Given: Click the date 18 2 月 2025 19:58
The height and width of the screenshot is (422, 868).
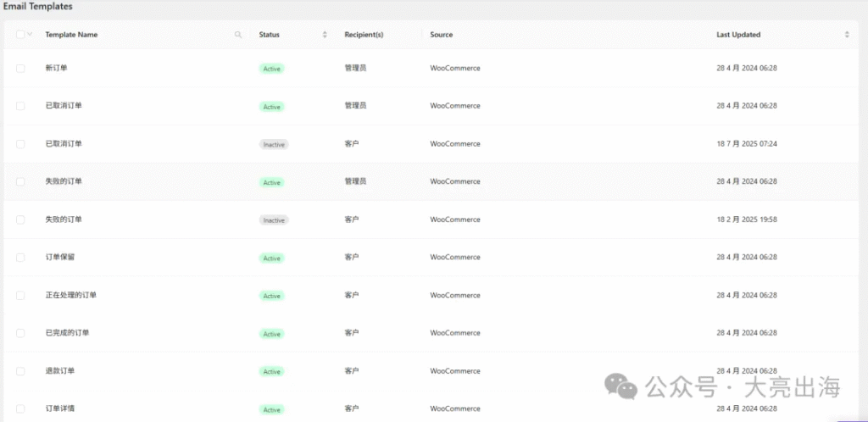Looking at the screenshot, I should 747,219.
